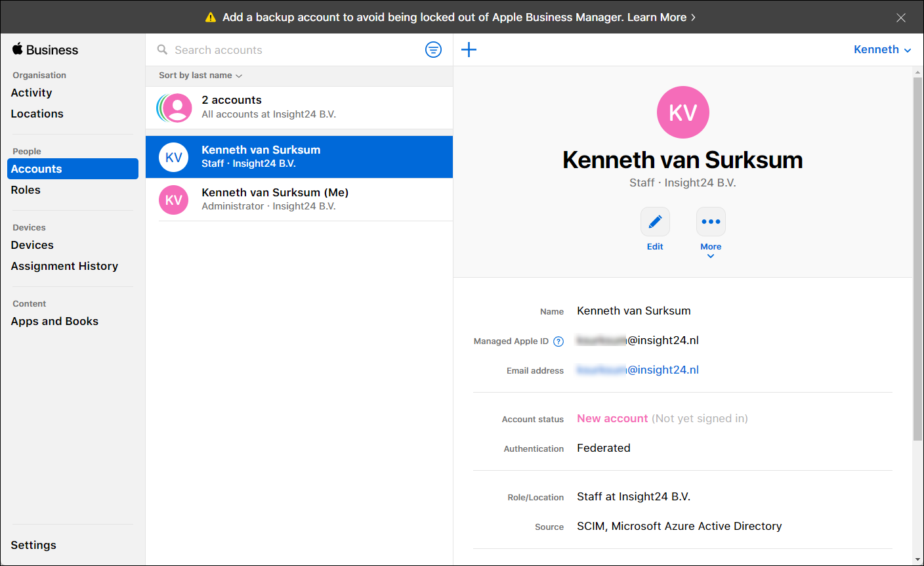Open Activity in the sidebar
Screen dimensions: 924x566
click(x=31, y=93)
